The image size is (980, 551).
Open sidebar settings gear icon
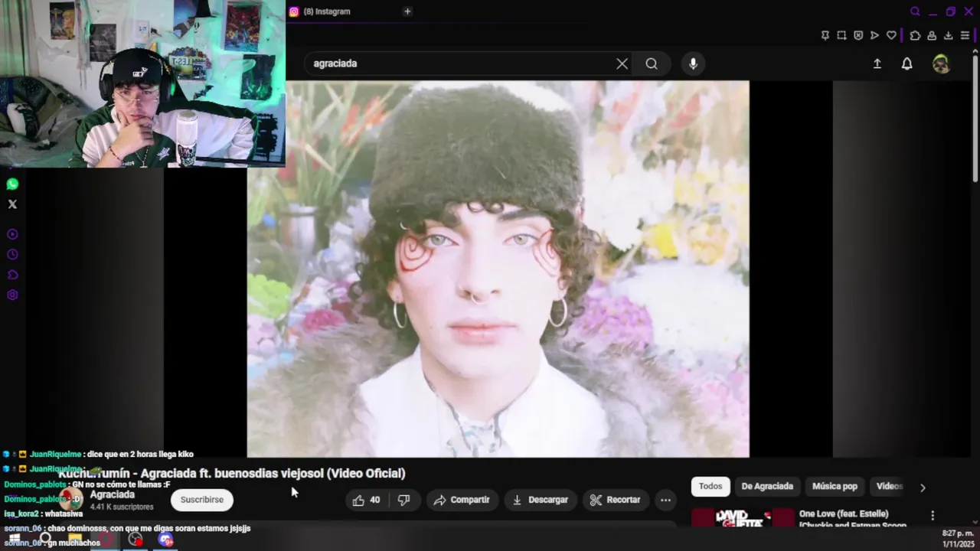[x=12, y=295]
